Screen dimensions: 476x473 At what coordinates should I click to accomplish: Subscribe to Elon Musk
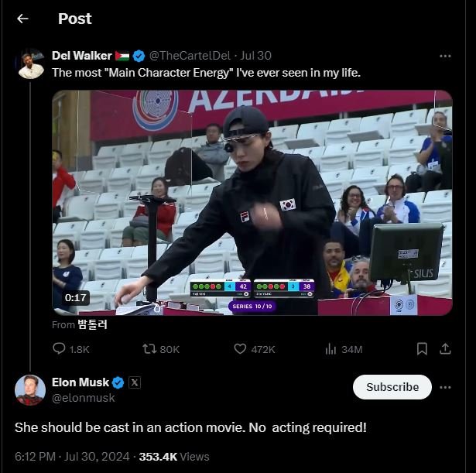pos(392,387)
